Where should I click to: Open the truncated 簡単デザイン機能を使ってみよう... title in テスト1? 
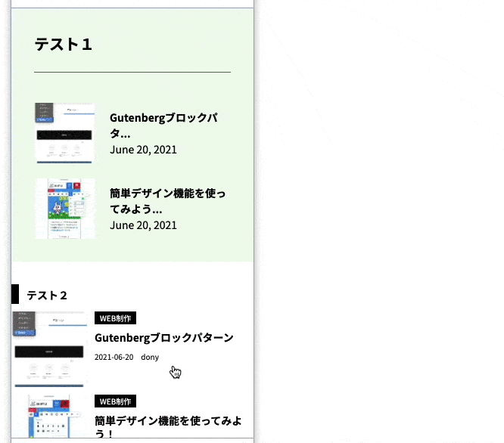[x=168, y=201]
